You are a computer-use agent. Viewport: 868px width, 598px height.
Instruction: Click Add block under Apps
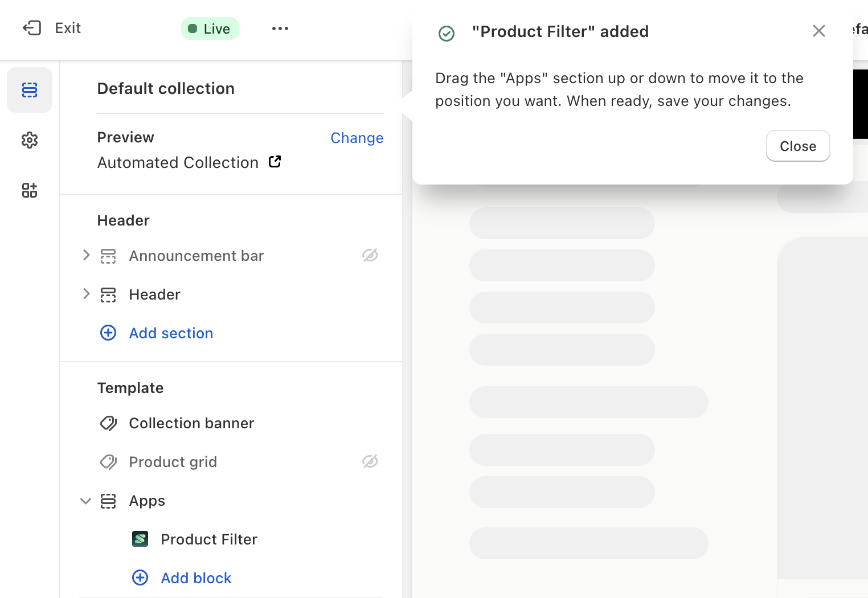[x=196, y=578]
